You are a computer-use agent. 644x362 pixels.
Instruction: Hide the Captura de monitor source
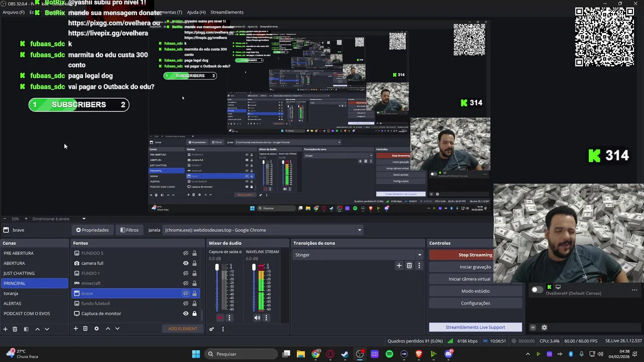point(186,314)
